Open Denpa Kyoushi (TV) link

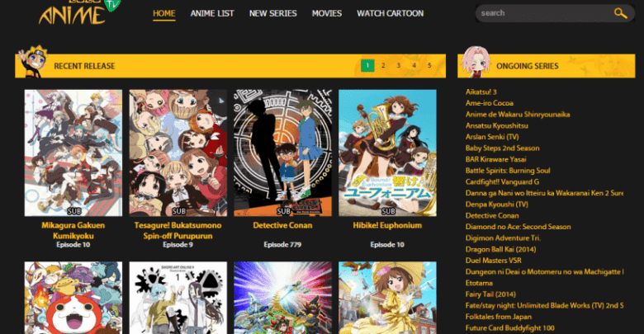[x=496, y=204]
